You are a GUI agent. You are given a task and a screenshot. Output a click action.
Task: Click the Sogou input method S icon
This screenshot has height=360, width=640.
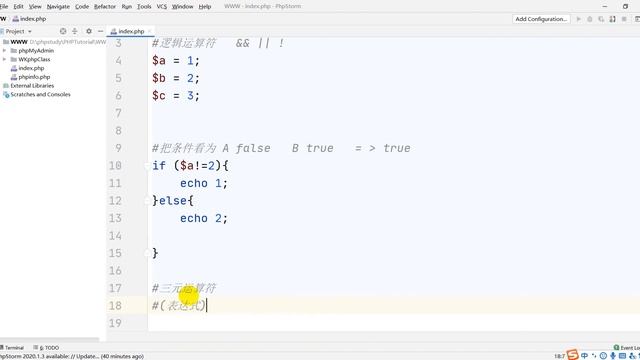[573, 355]
